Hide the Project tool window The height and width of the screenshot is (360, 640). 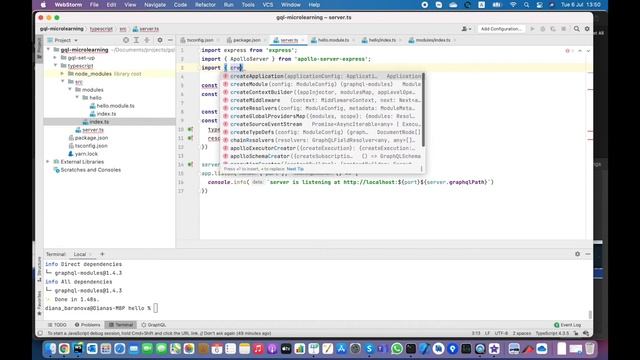pyautogui.click(x=170, y=40)
